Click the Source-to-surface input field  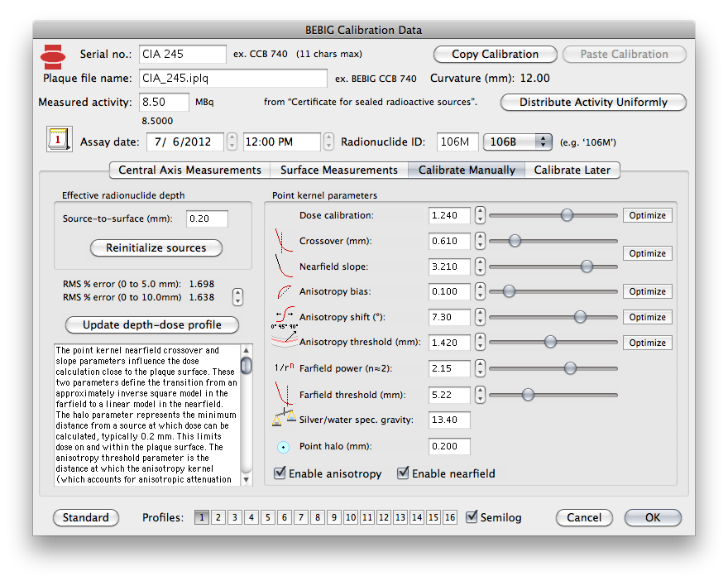[207, 218]
